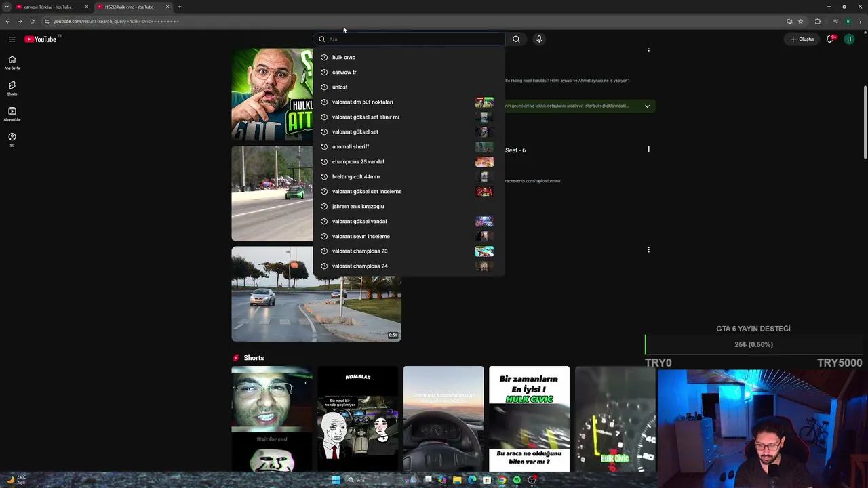868x488 pixels.
Task: Pick the "valorant champions 24" suggestion
Action: [x=409, y=266]
